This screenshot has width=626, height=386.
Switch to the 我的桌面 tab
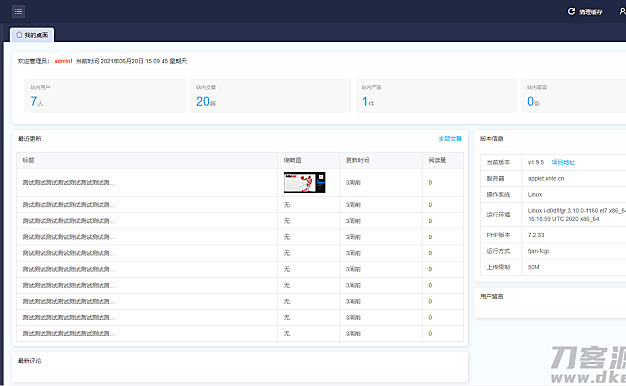point(32,35)
